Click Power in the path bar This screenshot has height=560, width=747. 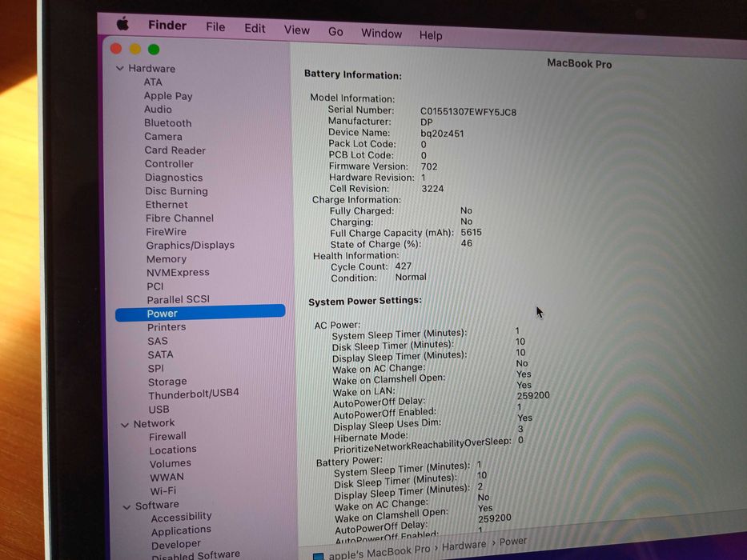513,542
